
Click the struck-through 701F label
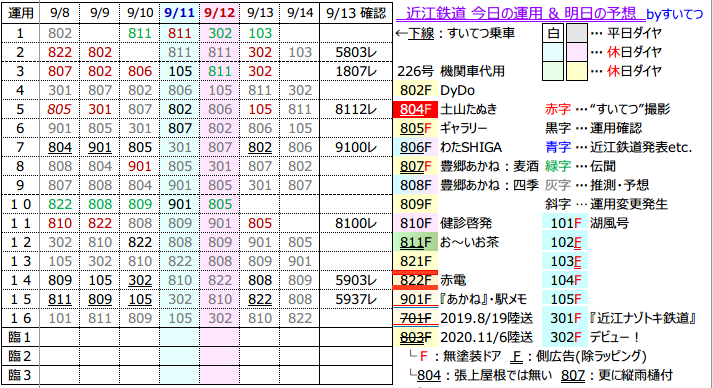point(415,318)
